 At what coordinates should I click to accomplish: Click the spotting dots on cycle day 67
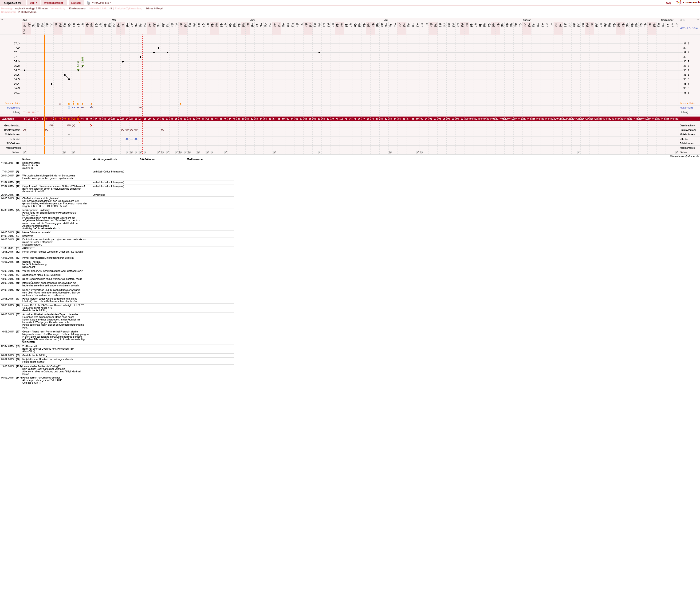point(319,111)
